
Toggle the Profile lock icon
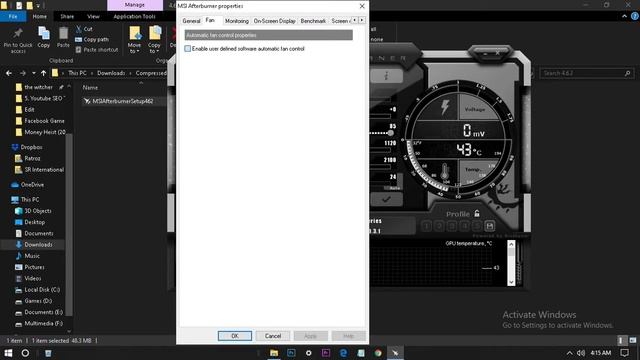point(477,213)
